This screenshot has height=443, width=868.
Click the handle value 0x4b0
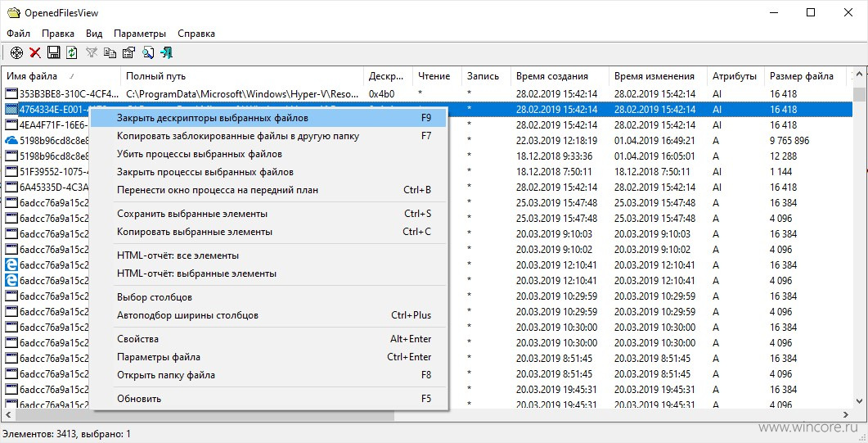click(382, 93)
